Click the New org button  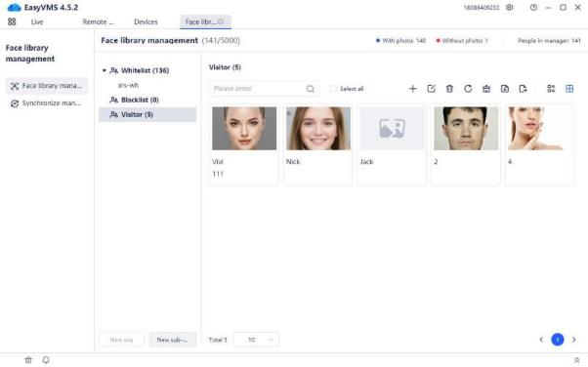pyautogui.click(x=121, y=340)
